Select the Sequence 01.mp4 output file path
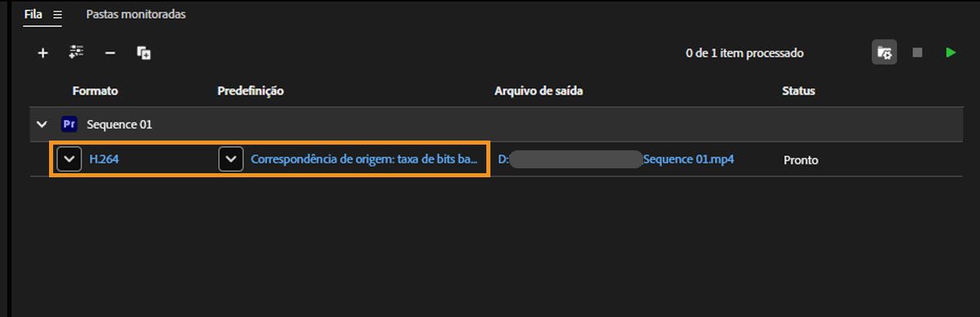 point(615,159)
